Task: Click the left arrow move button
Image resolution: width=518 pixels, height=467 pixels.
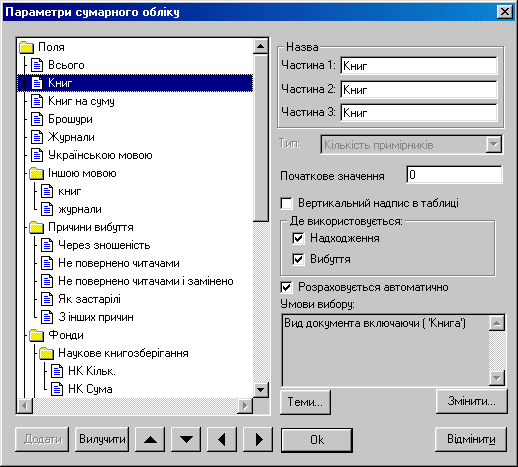Action: click(222, 440)
